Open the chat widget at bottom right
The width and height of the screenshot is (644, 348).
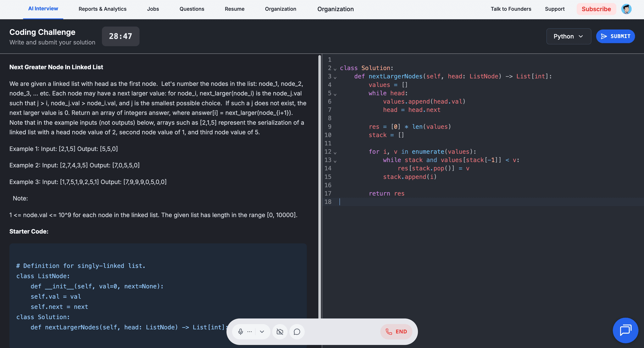click(625, 330)
